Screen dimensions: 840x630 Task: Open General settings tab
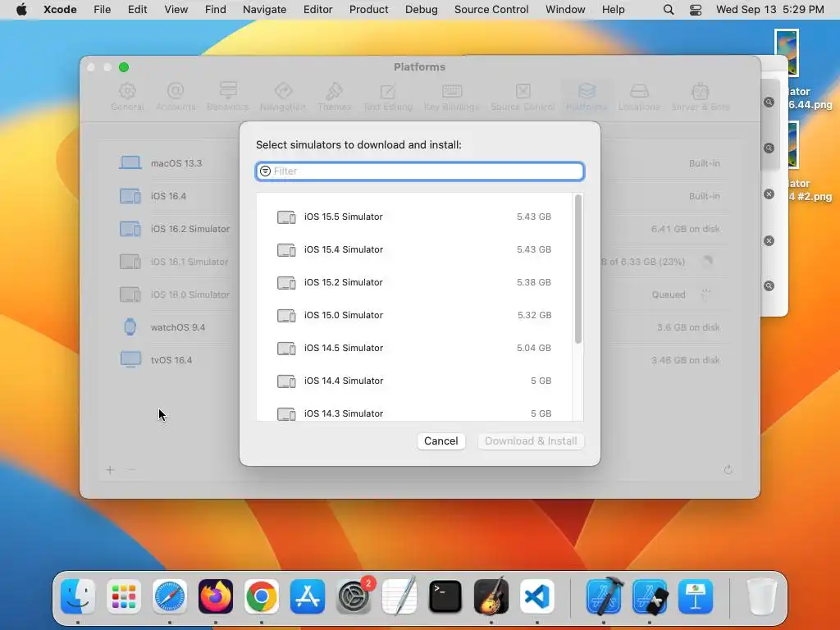pos(127,97)
